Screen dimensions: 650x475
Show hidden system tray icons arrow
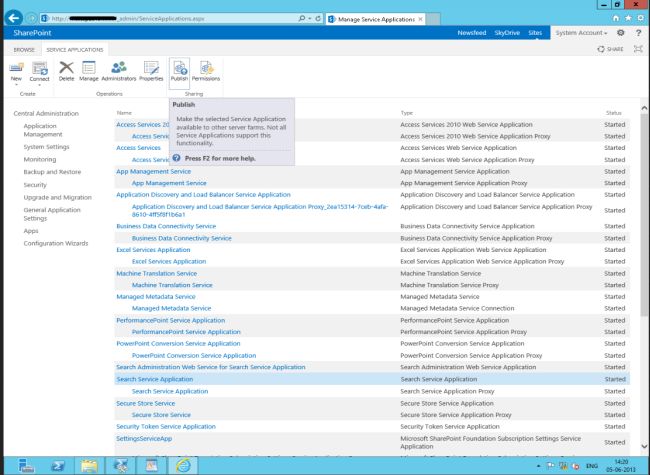tap(538, 466)
